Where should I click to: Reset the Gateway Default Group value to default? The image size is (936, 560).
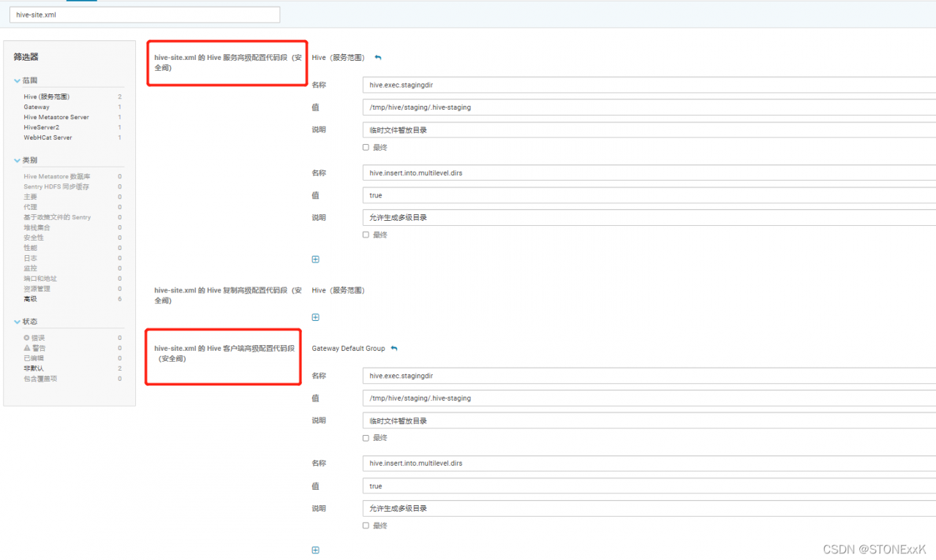(394, 349)
